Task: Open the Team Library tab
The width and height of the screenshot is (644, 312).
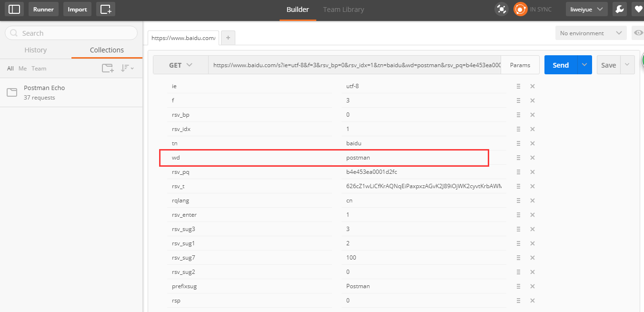Action: click(x=343, y=10)
